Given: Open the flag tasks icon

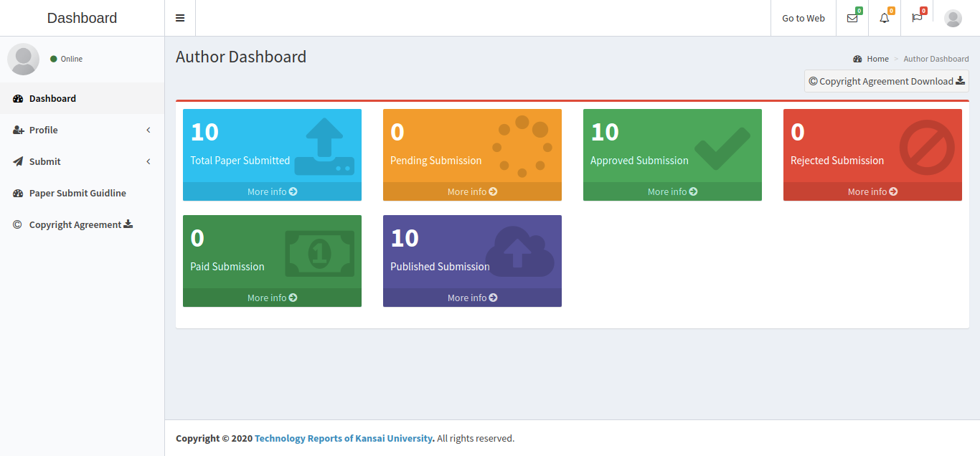Looking at the screenshot, I should pyautogui.click(x=917, y=18).
